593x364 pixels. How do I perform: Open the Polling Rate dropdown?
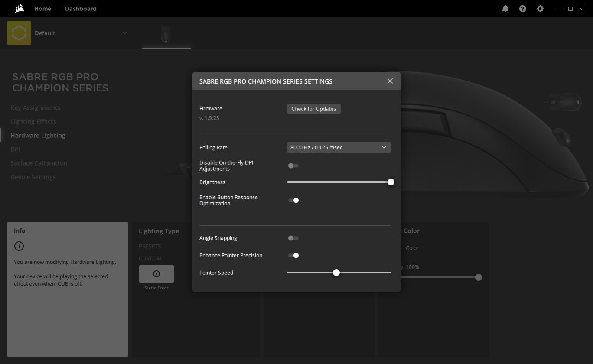click(339, 147)
